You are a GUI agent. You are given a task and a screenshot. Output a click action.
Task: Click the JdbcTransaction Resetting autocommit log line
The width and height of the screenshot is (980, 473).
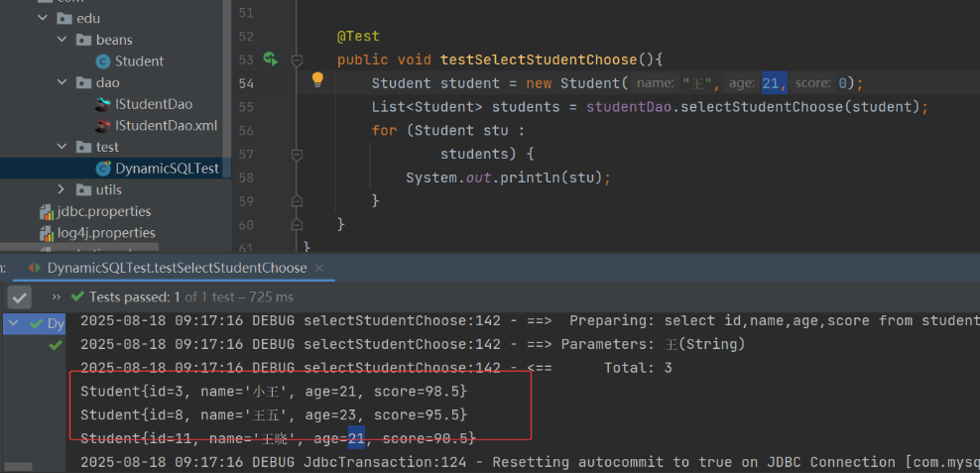530,462
